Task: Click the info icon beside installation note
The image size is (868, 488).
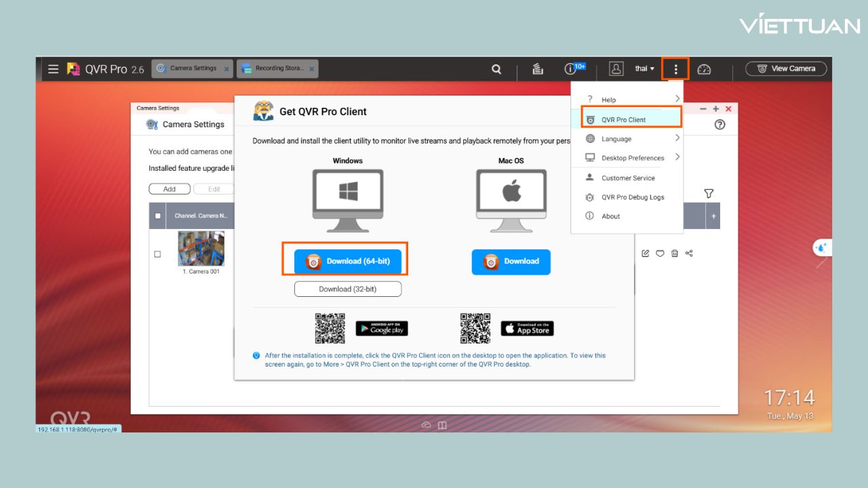Action: click(256, 355)
